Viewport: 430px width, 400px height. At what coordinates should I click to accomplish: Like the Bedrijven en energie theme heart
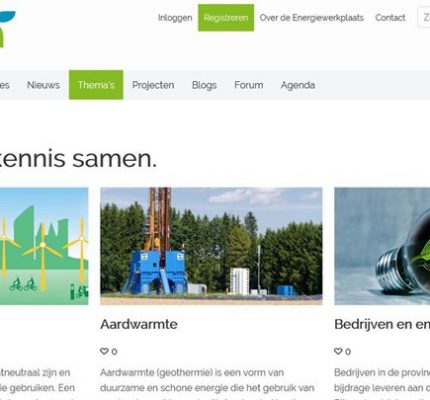pyautogui.click(x=338, y=351)
